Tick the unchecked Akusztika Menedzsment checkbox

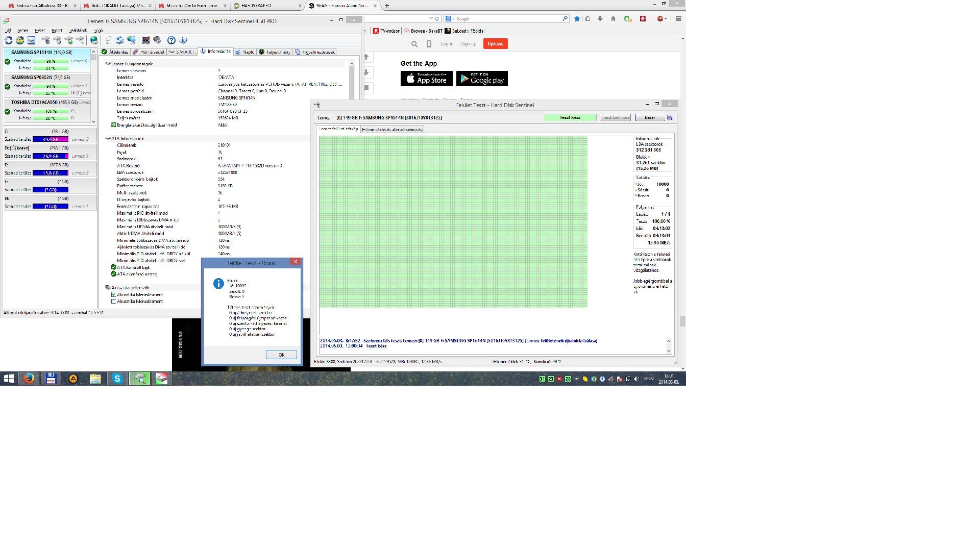coord(113,302)
